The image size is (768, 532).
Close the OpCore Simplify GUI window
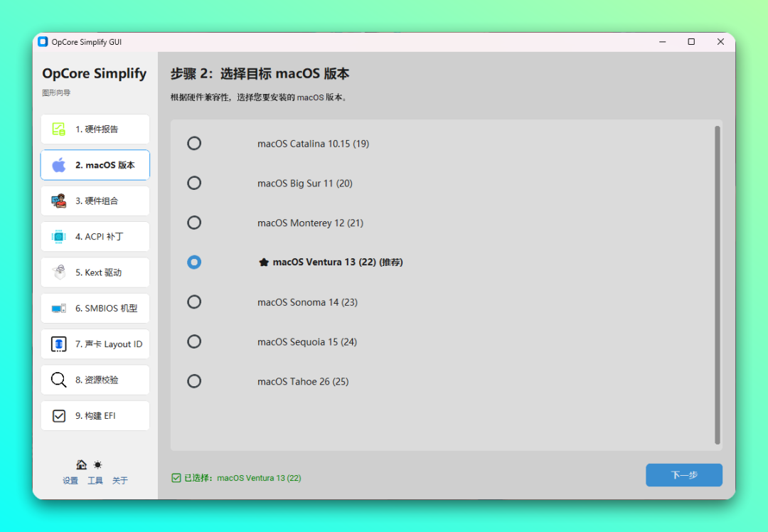coord(720,42)
